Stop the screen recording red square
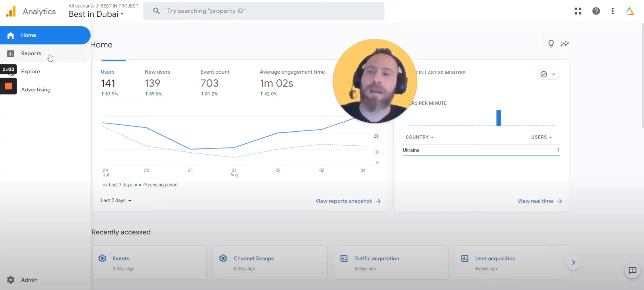This screenshot has width=644, height=290. (x=8, y=86)
